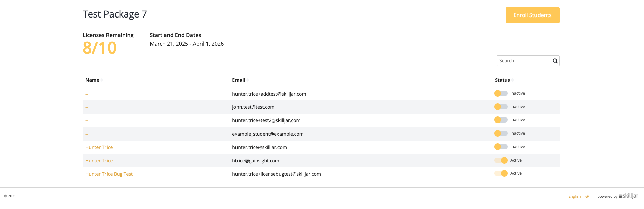Click the Email column sort icon

pyautogui.click(x=248, y=80)
